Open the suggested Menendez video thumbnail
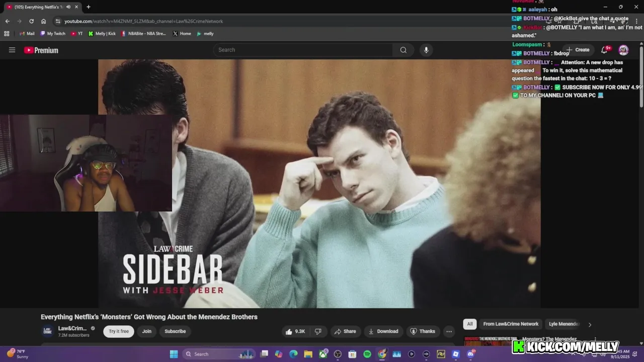 coord(491,341)
